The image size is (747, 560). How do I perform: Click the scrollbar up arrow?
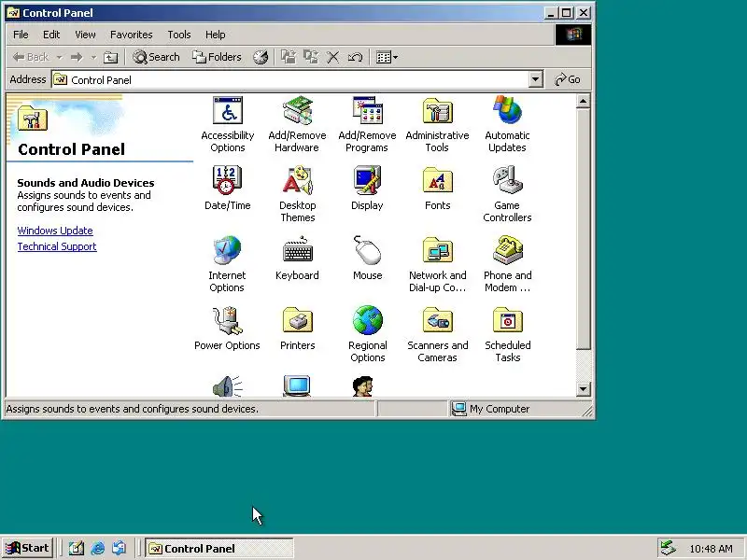pyautogui.click(x=583, y=101)
